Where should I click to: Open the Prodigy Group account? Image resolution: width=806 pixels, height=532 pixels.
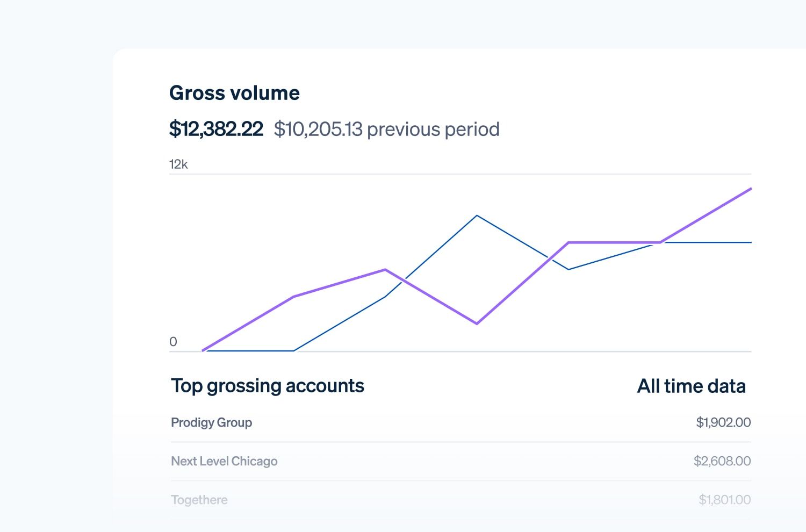[211, 422]
